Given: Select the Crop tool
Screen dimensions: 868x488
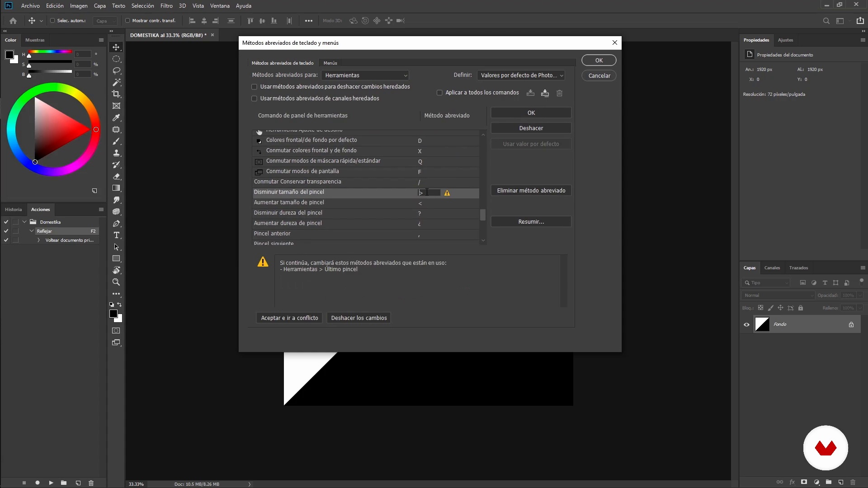Looking at the screenshot, I should (x=116, y=94).
